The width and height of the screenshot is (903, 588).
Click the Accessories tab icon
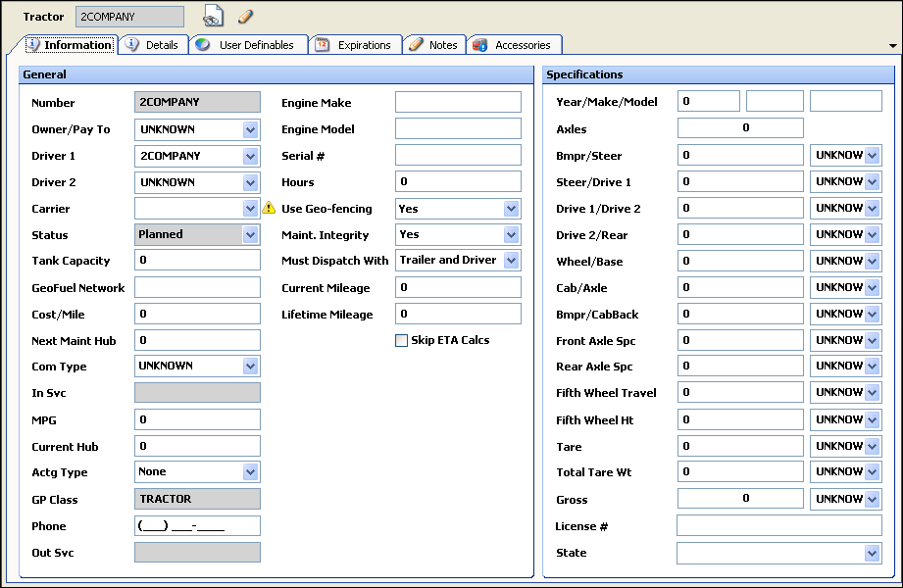pos(479,45)
